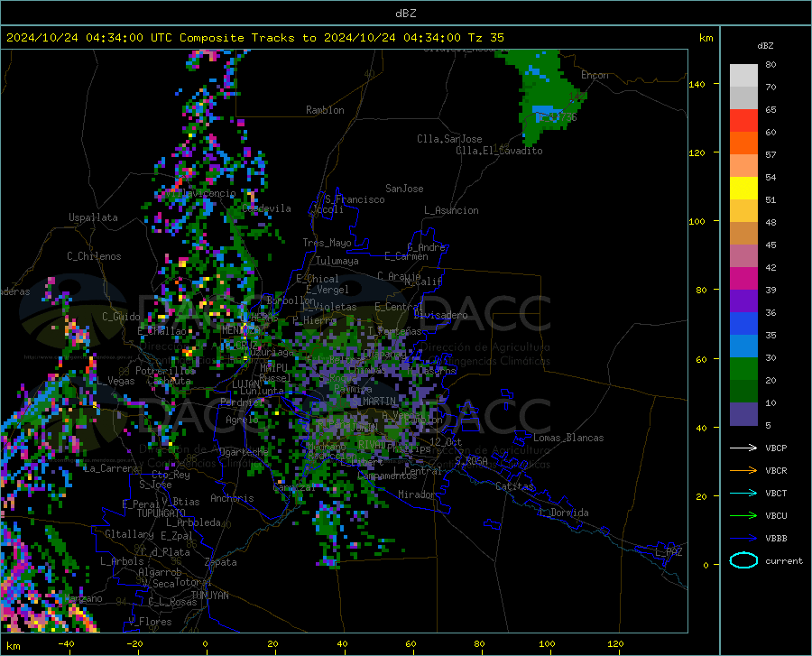The width and height of the screenshot is (812, 656).
Task: Select the bright green 20-30 dBZ swatch
Action: [743, 369]
